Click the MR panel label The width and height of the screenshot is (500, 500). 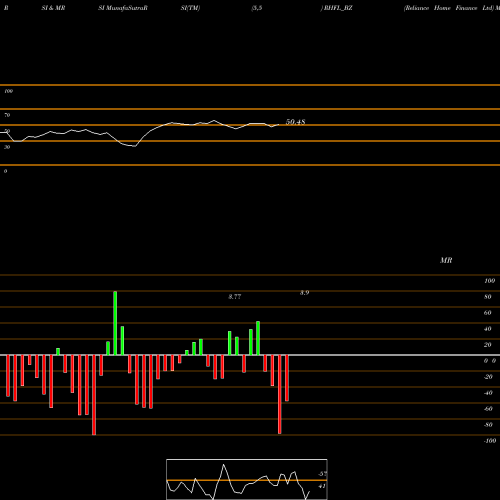pyautogui.click(x=446, y=260)
